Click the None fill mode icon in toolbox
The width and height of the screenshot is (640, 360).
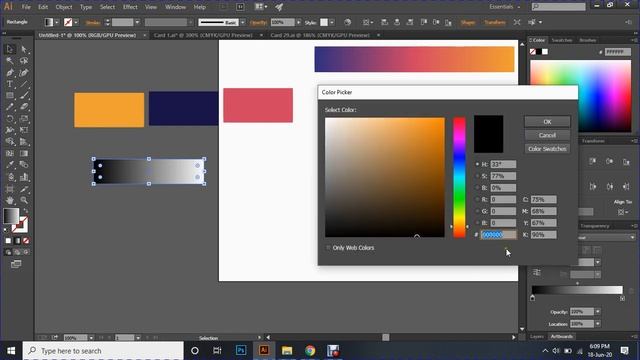click(26, 241)
